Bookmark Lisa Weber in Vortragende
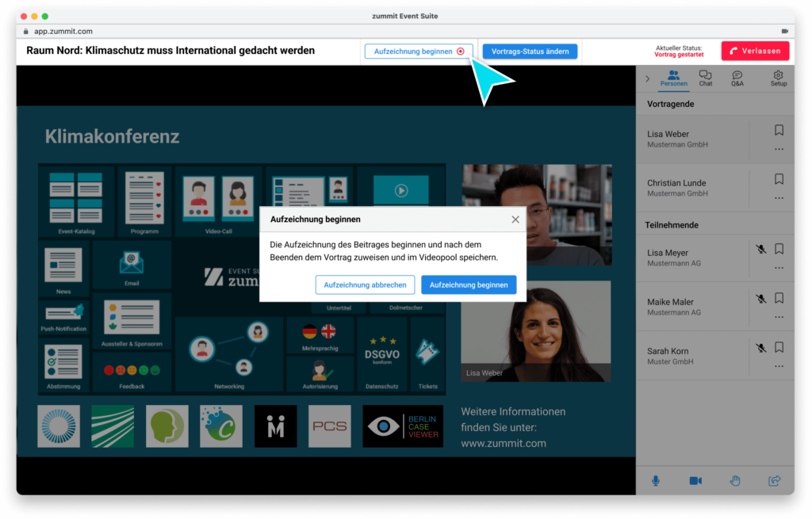812x519 pixels. [779, 130]
